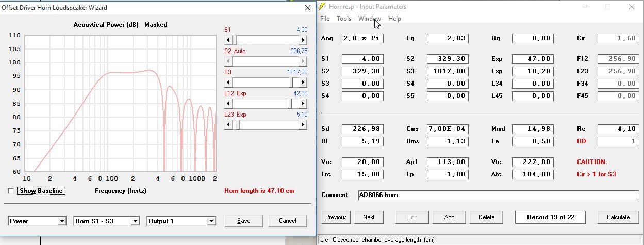This screenshot has width=644, height=245.
Task: Click the S3 field showing 1817,00
Action: coord(448,71)
